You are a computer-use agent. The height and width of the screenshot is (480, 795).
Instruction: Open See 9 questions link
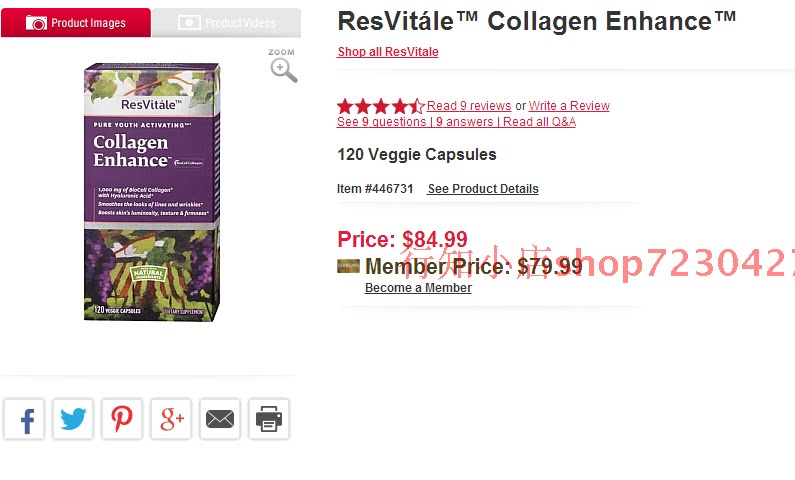[x=381, y=122]
